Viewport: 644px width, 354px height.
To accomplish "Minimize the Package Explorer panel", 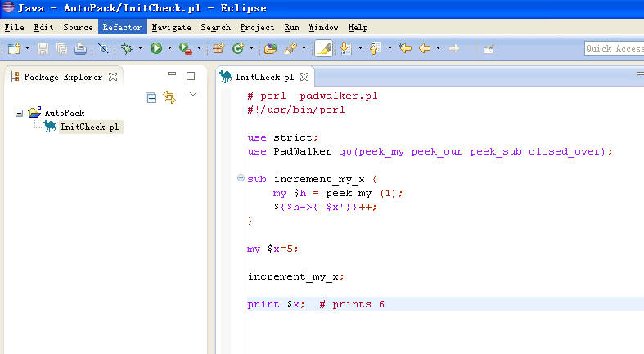I will coord(172,74).
